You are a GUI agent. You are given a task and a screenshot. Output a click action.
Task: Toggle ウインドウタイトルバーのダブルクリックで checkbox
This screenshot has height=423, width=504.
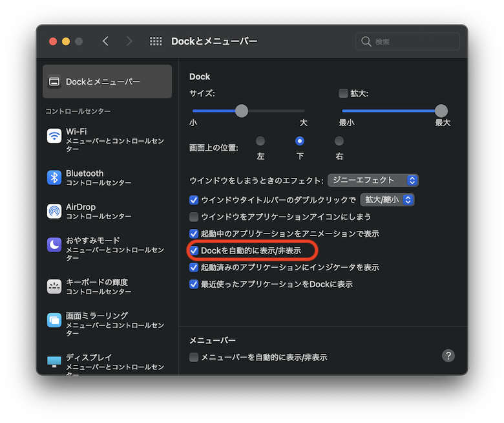(x=194, y=200)
